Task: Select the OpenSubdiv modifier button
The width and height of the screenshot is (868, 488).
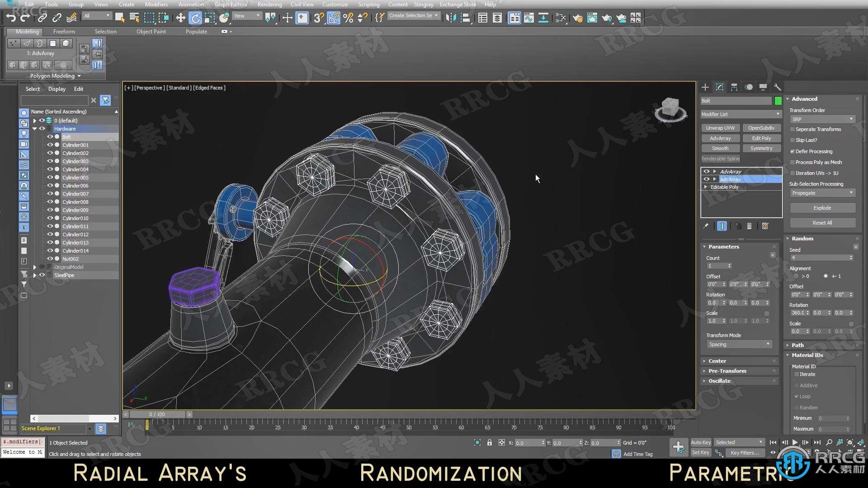Action: tap(761, 127)
